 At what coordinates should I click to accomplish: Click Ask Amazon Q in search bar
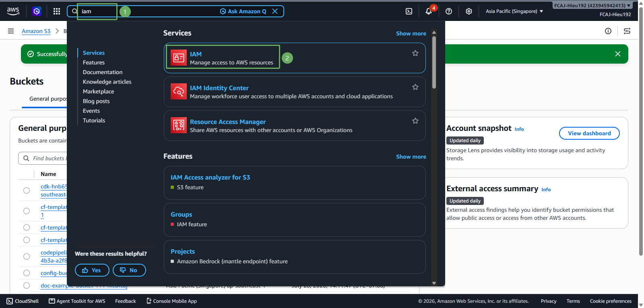tap(243, 11)
